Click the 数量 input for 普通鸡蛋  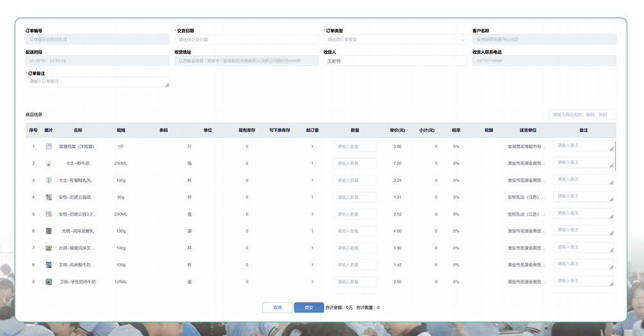[355, 147]
